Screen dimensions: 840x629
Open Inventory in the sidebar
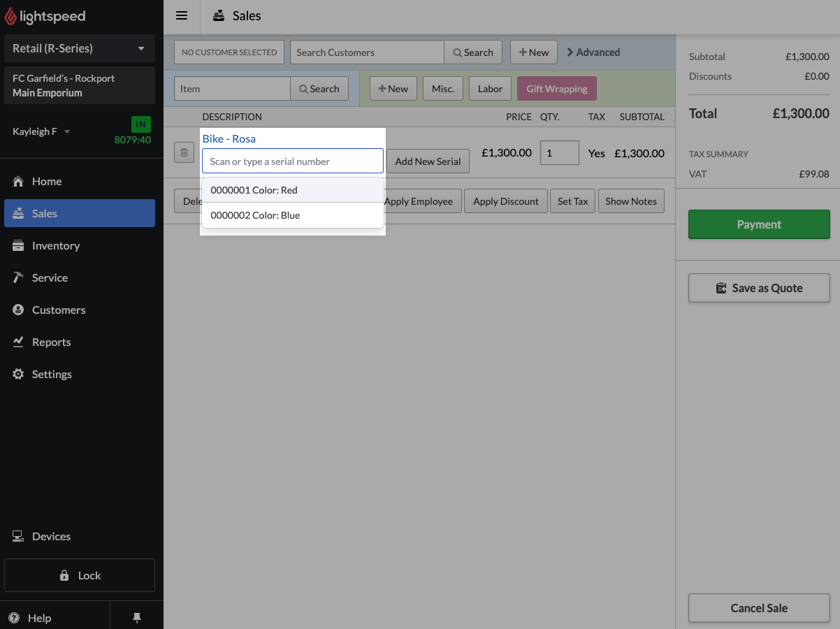80,245
